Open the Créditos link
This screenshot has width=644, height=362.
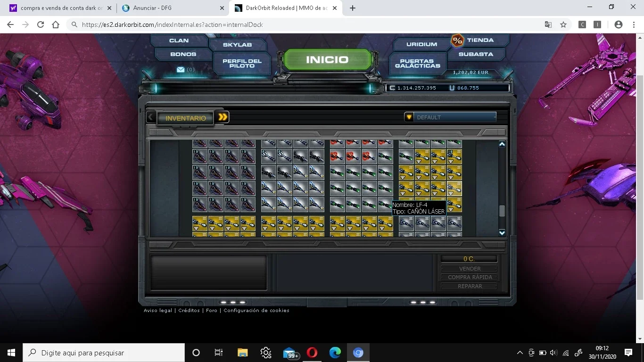coord(189,310)
